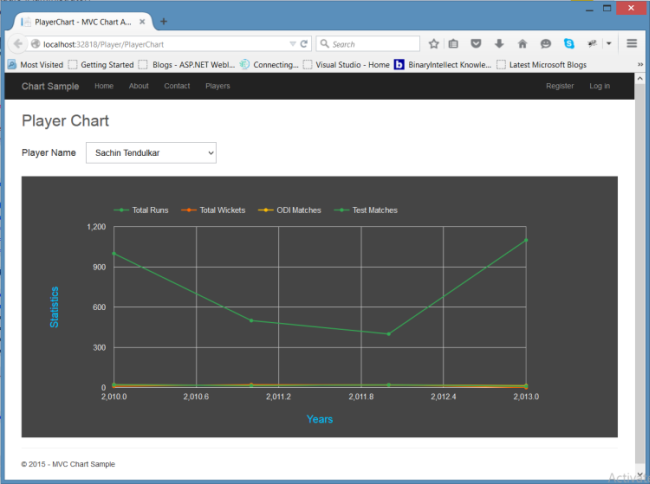Open the bookmarks list clipboard icon

click(454, 44)
